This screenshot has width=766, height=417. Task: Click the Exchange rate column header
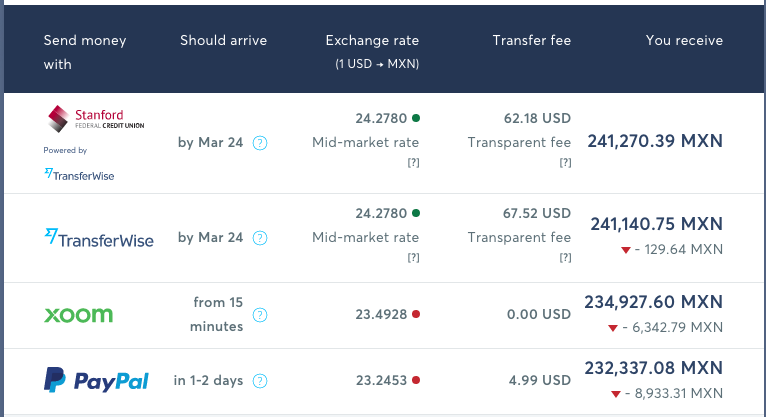372,41
